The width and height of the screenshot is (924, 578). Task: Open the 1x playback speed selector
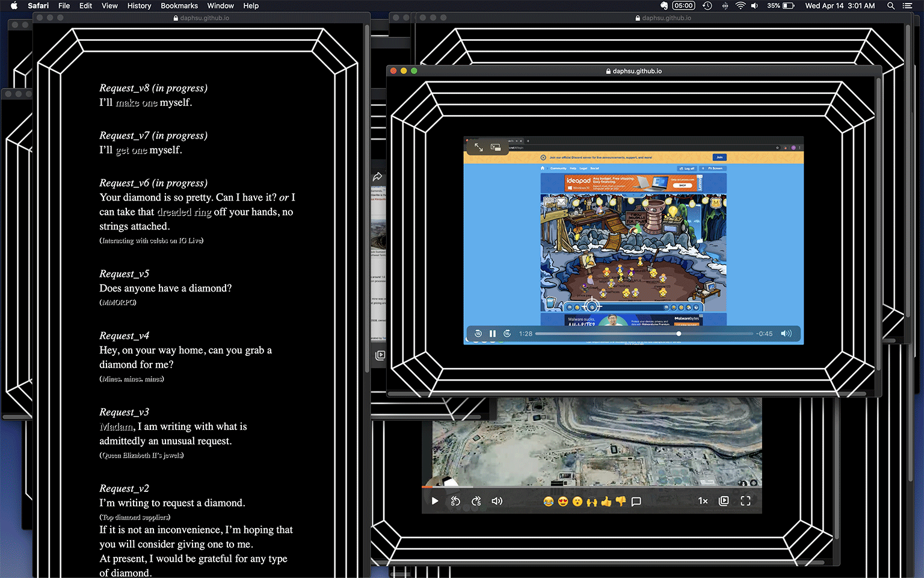[x=703, y=501]
